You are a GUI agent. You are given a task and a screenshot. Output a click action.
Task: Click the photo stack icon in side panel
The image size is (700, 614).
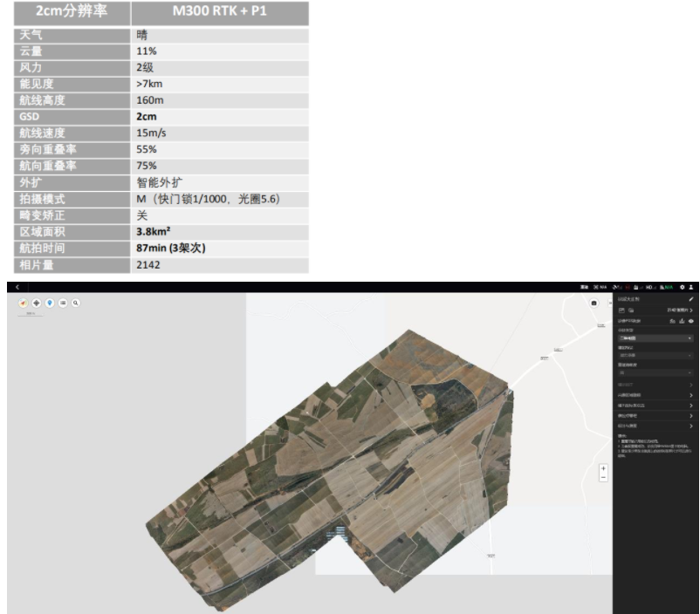point(631,310)
